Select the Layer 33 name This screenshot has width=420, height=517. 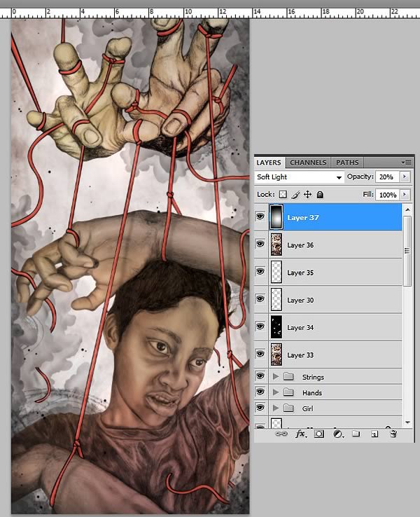pos(300,354)
